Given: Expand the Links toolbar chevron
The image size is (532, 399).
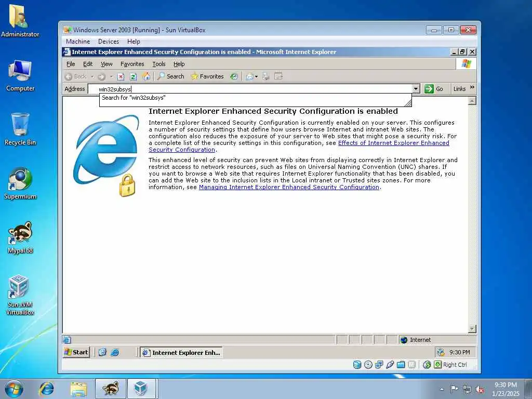Looking at the screenshot, I should 472,87.
